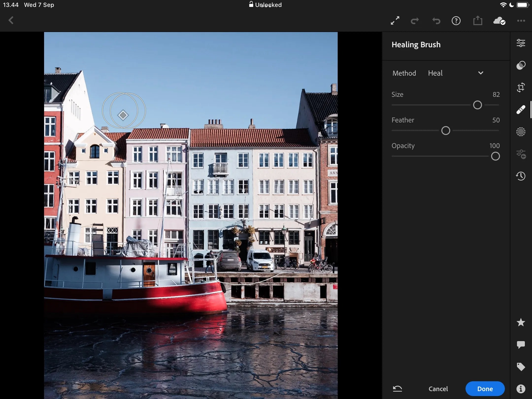
Task: Cancel the Healing Brush edits
Action: click(438, 389)
